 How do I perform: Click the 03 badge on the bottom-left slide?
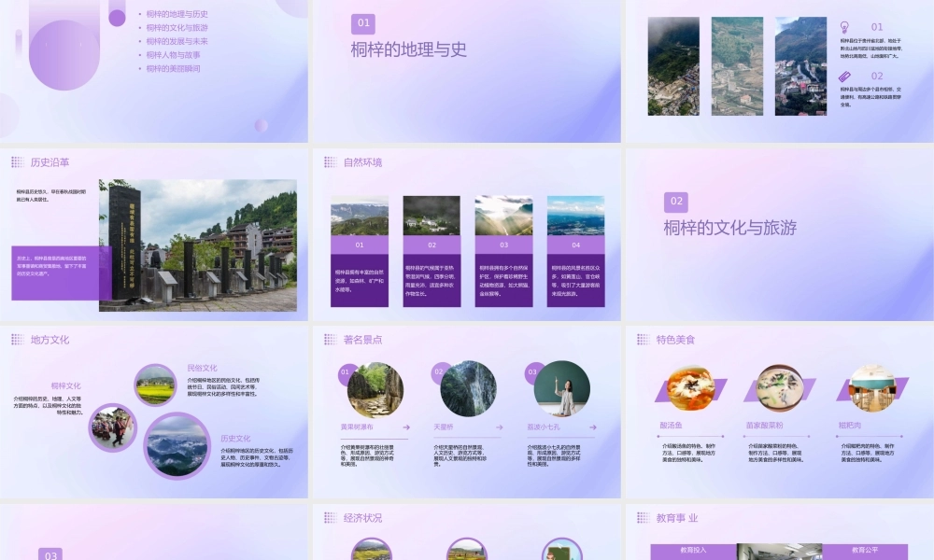(50, 554)
